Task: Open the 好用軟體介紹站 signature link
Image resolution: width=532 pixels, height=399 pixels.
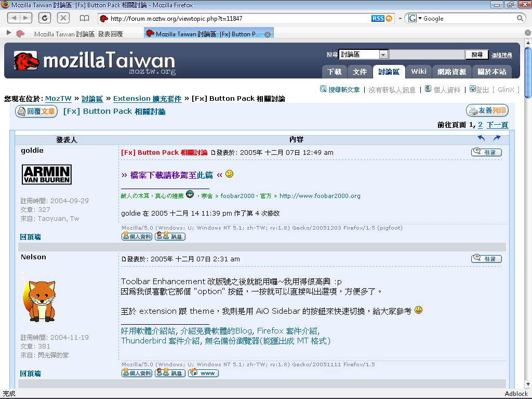Action: tap(148, 331)
